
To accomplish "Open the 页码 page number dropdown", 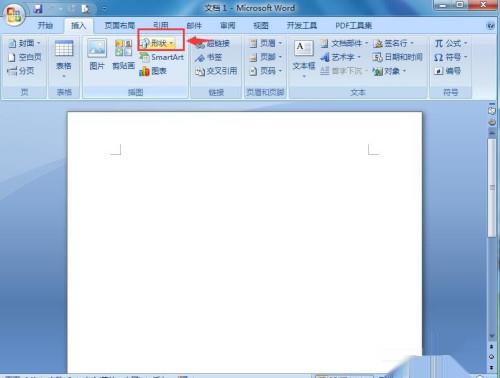I will pyautogui.click(x=266, y=71).
